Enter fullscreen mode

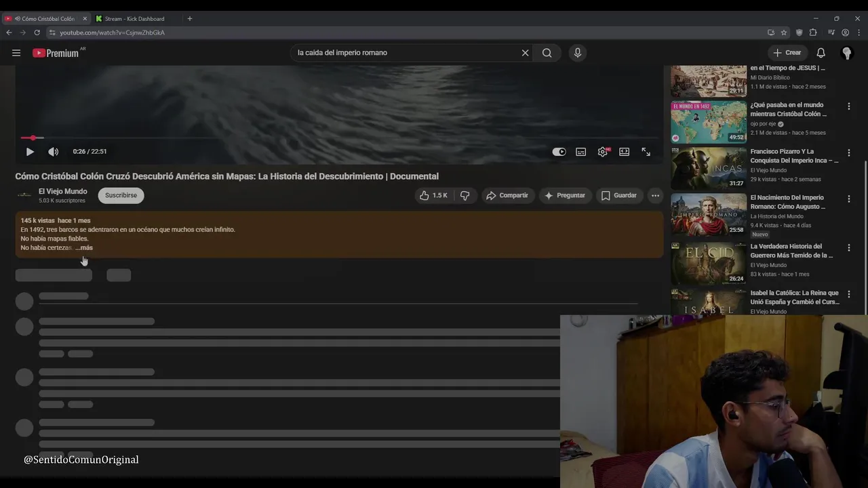[x=646, y=152]
